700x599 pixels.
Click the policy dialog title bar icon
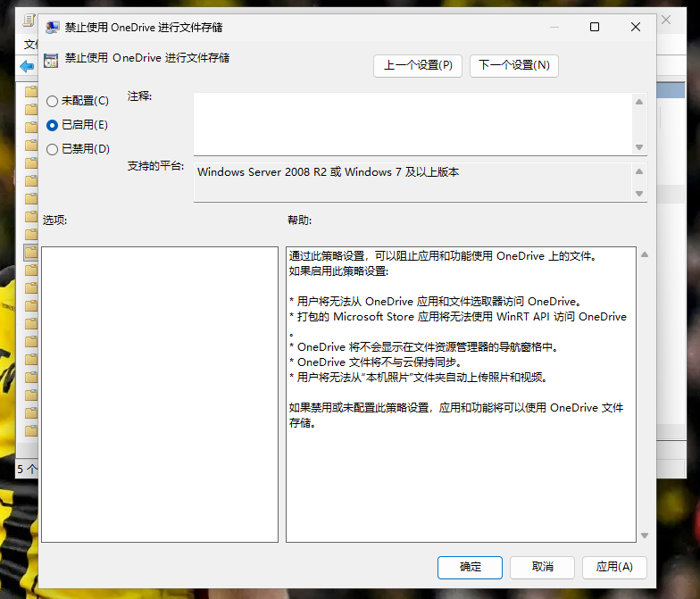pos(52,27)
